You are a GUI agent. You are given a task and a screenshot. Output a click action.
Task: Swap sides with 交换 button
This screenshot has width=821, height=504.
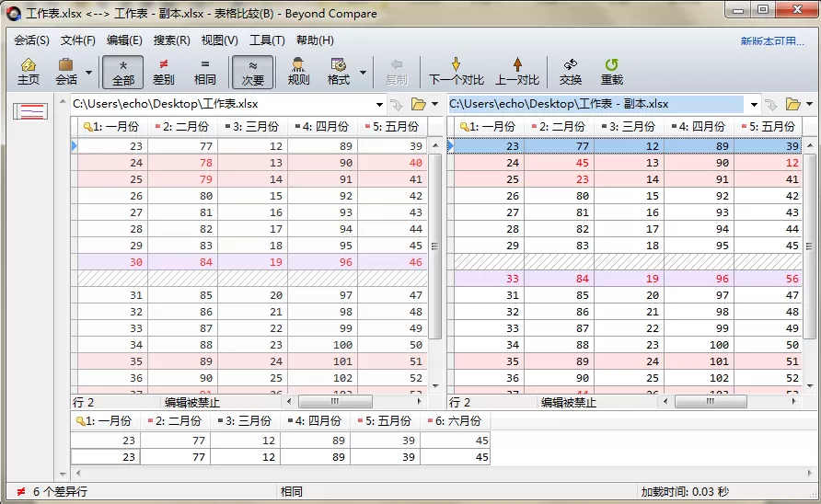pos(571,72)
